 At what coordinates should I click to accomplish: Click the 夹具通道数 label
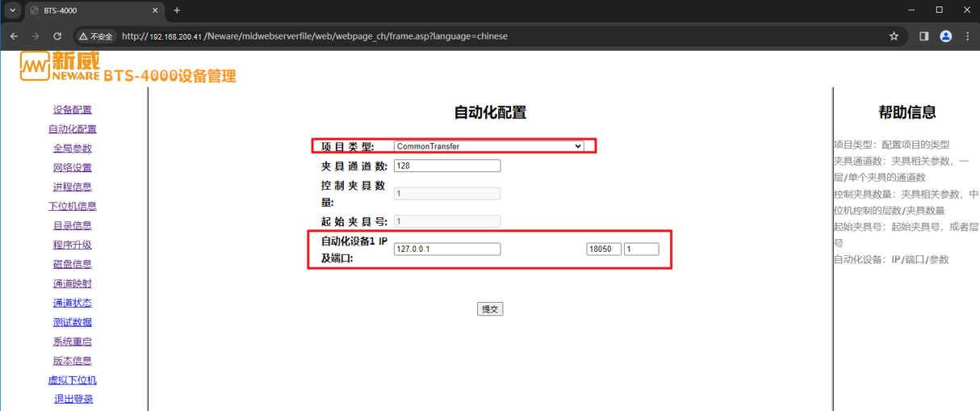(x=354, y=166)
